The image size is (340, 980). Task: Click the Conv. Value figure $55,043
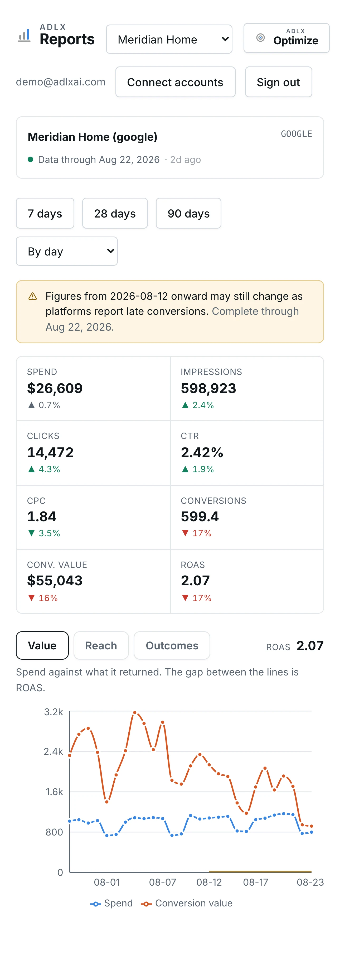(x=55, y=581)
